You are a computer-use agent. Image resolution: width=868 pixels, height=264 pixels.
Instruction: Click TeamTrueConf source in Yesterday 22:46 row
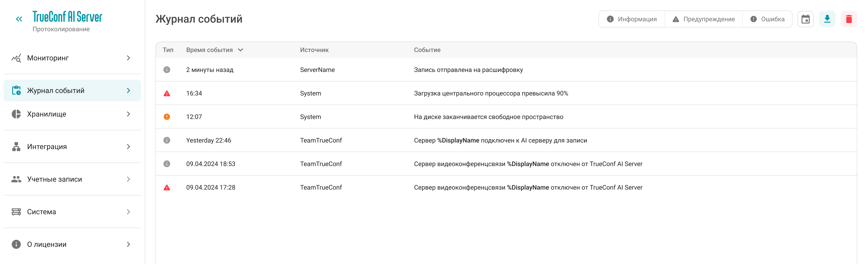pos(321,140)
